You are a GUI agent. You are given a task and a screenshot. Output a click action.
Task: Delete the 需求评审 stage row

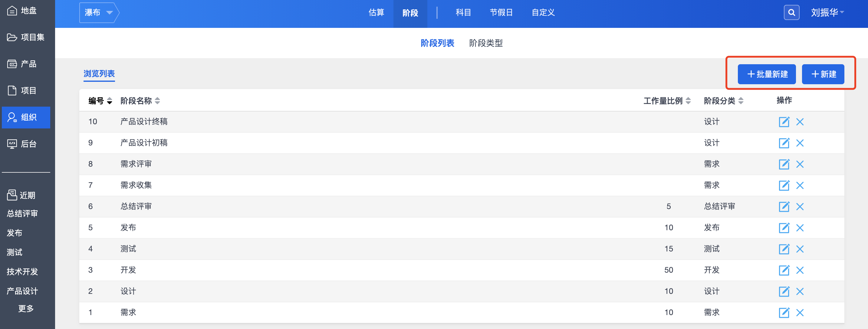(x=800, y=164)
